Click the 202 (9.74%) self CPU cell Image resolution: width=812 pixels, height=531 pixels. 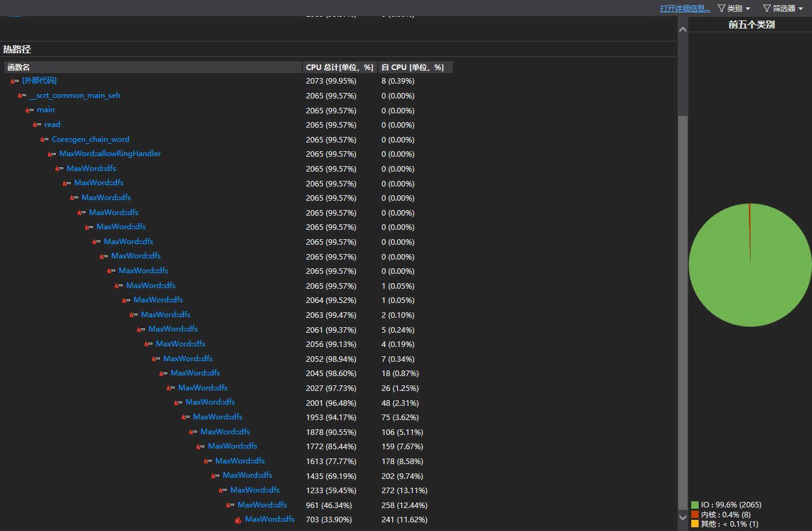(403, 476)
